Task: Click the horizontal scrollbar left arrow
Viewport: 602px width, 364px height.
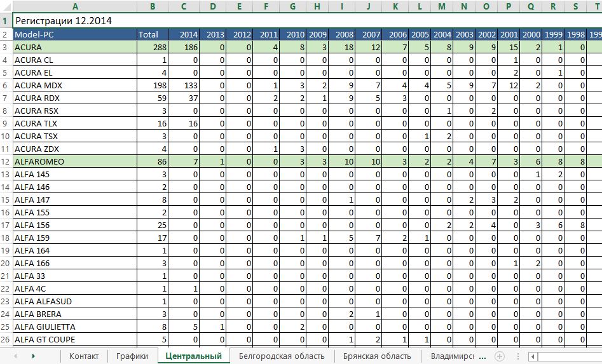Action: point(533,356)
